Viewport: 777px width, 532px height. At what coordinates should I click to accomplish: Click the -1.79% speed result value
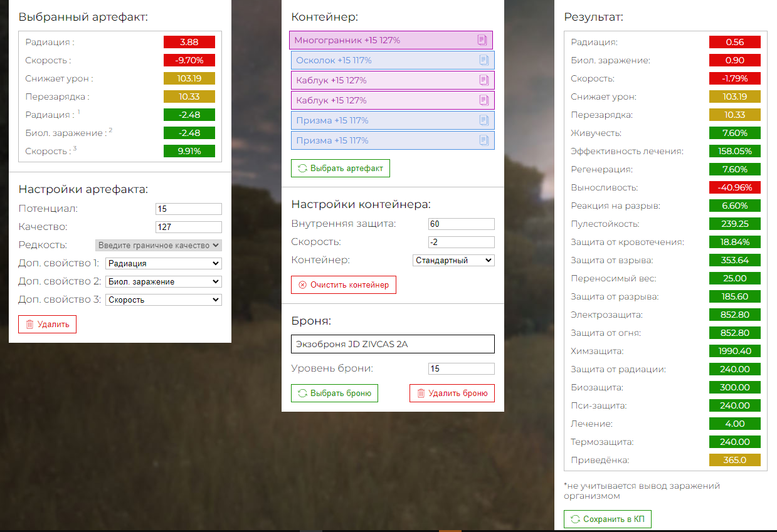point(735,78)
